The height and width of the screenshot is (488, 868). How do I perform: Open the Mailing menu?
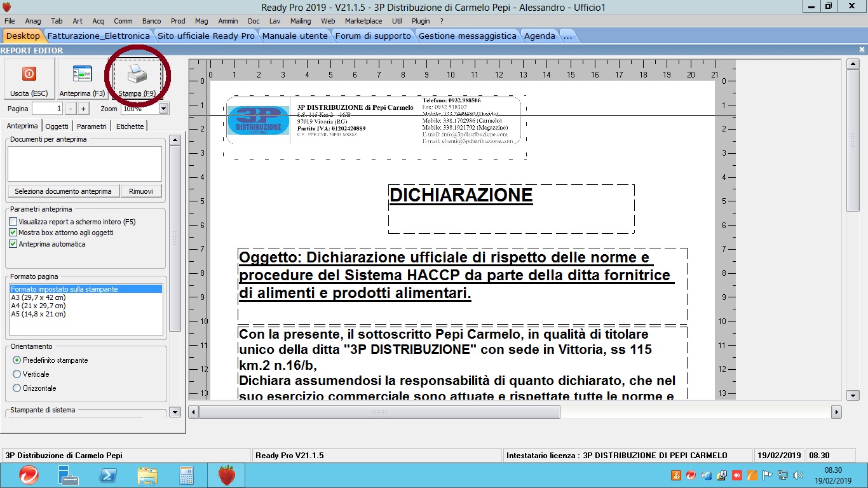[x=301, y=21]
